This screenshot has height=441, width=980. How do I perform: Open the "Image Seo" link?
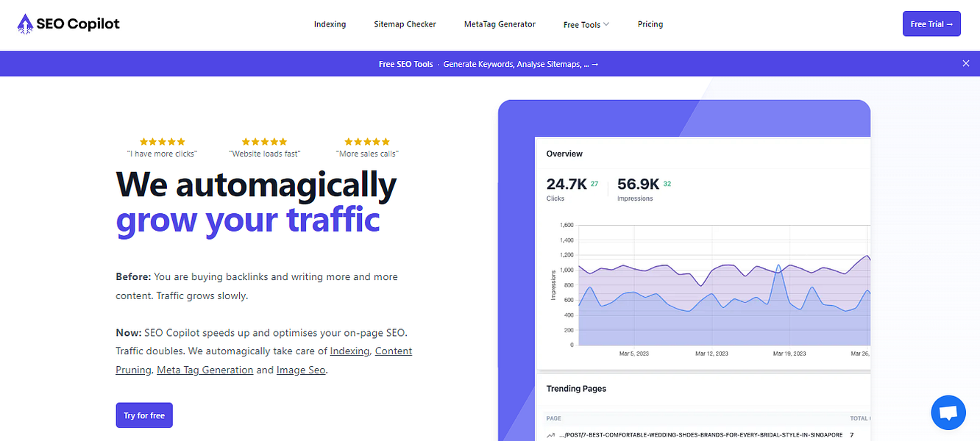coord(301,370)
